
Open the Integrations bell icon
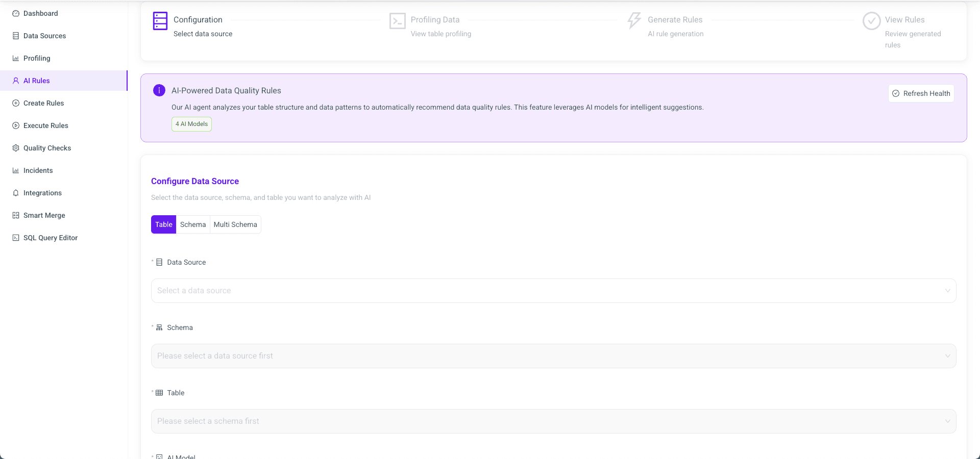[15, 193]
